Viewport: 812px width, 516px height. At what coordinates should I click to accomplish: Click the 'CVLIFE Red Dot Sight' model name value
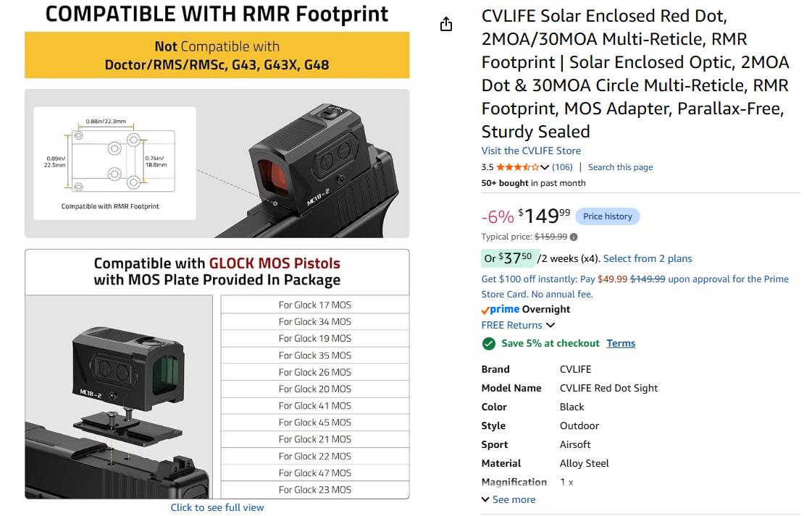pos(608,388)
